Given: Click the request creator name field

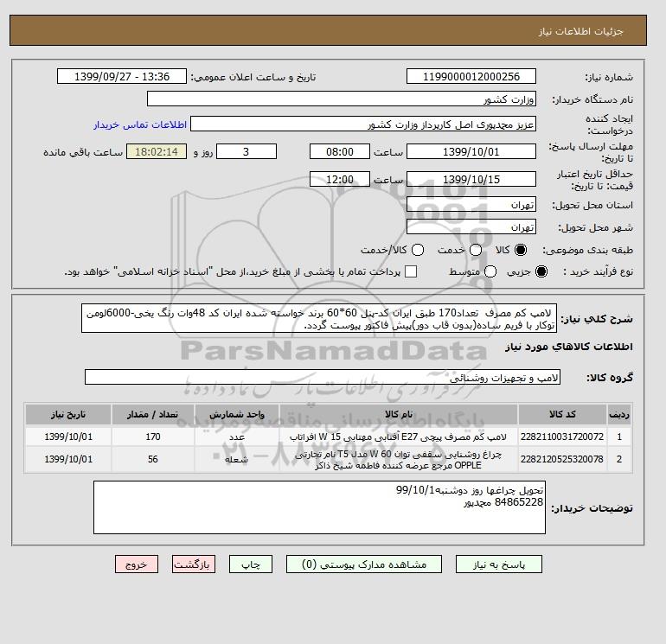Looking at the screenshot, I should 363,124.
